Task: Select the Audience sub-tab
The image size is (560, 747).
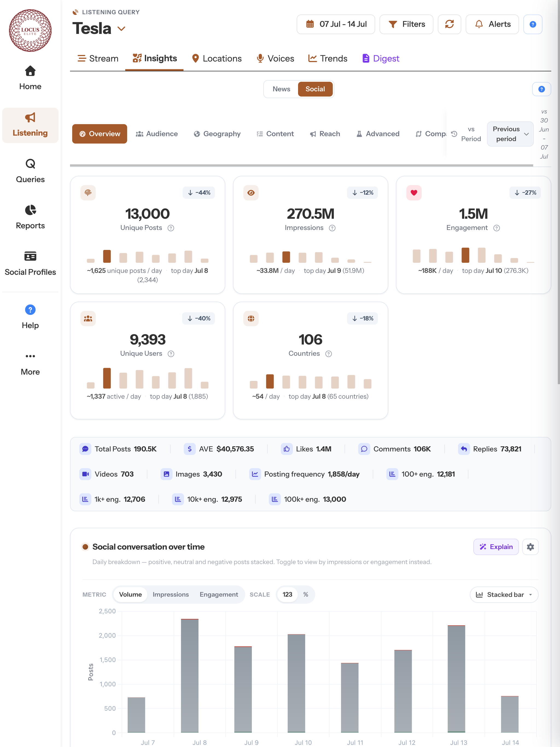Action: click(x=157, y=134)
